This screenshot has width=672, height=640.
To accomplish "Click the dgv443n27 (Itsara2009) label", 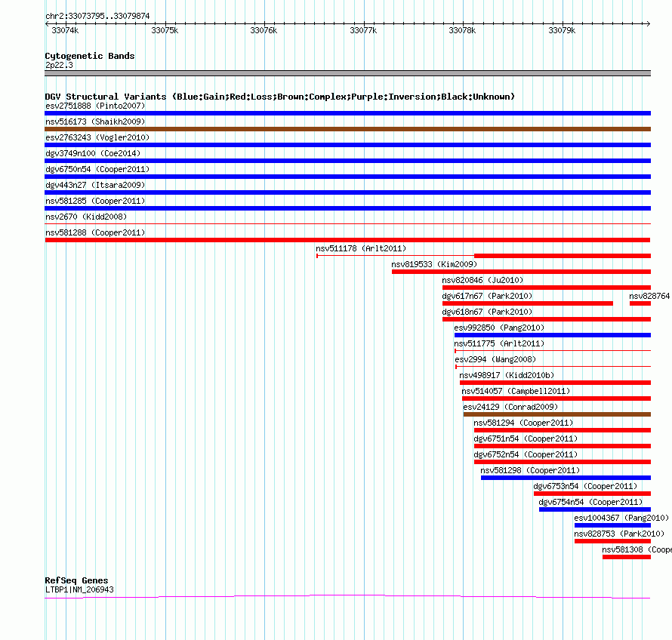I will click(x=95, y=185).
